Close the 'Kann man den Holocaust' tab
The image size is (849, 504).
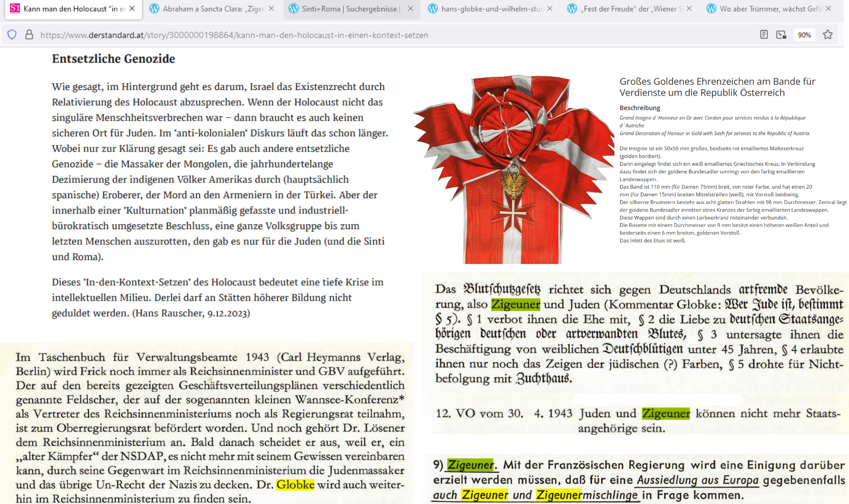point(132,8)
